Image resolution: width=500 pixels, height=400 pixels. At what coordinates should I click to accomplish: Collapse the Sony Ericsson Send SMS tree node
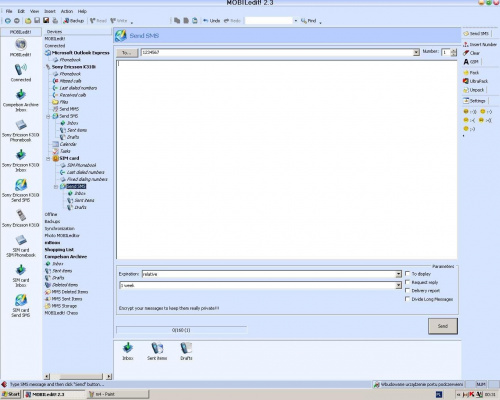click(48, 116)
